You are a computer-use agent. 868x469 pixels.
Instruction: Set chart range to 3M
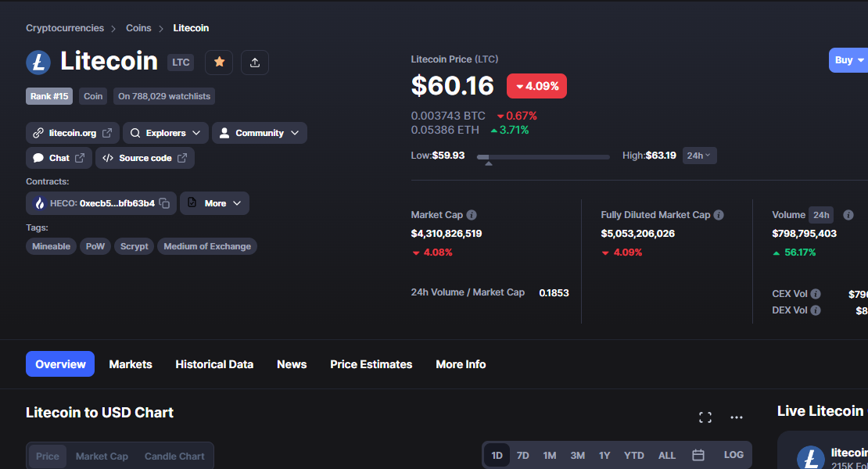[577, 455]
